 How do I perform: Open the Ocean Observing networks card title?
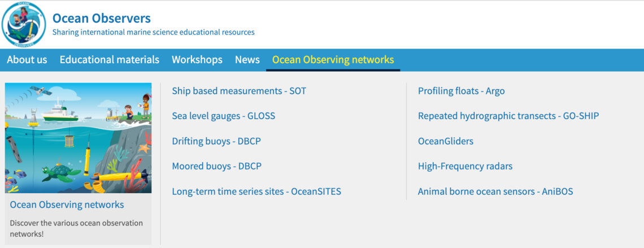pos(67,205)
